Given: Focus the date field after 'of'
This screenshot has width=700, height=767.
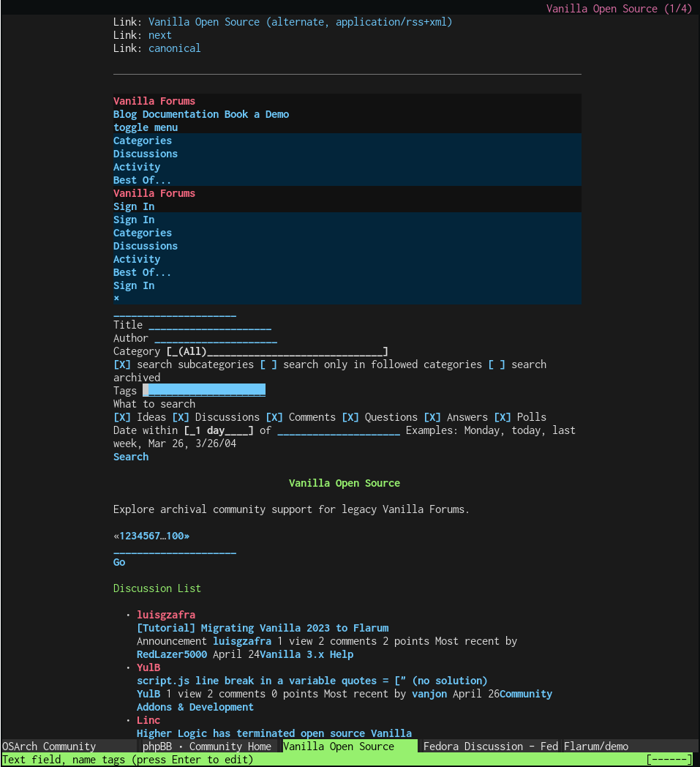Looking at the screenshot, I should (x=339, y=430).
